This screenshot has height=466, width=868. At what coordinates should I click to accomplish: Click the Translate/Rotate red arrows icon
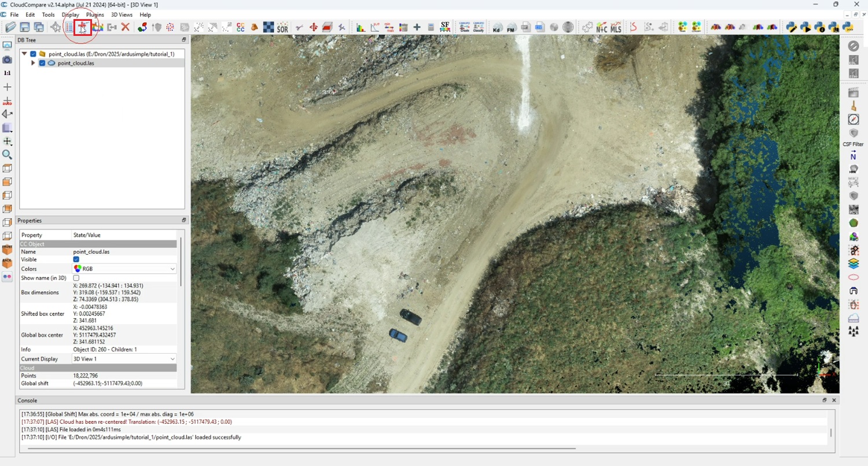click(313, 27)
